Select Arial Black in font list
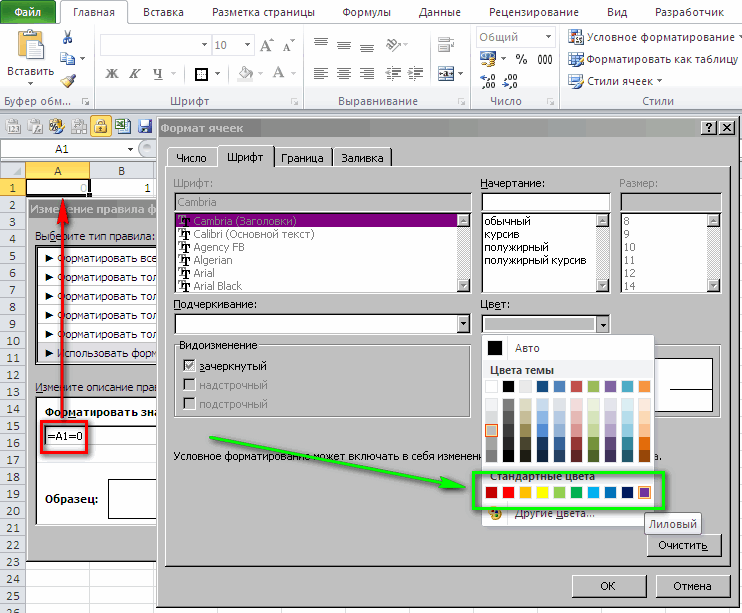Image resolution: width=742 pixels, height=613 pixels. click(x=316, y=286)
